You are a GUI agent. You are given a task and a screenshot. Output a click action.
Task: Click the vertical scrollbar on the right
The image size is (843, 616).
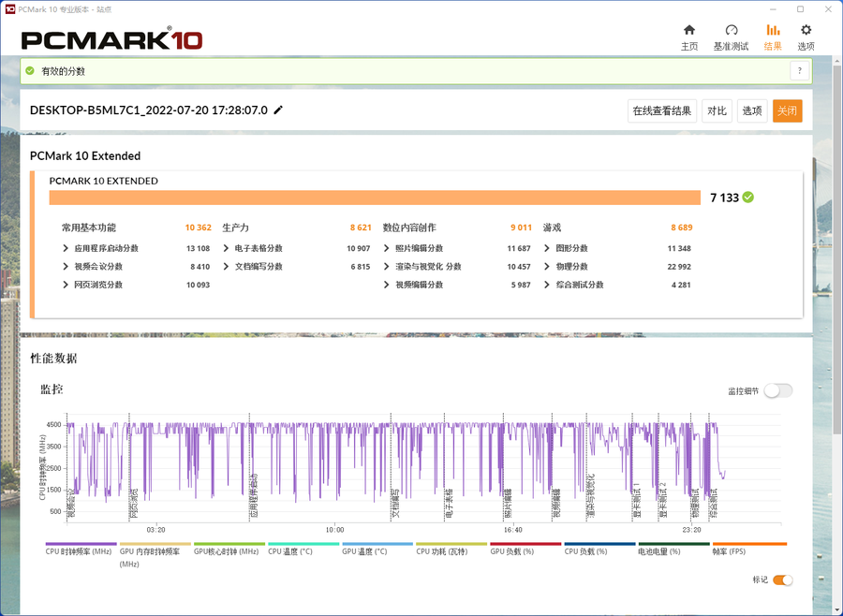(836, 281)
